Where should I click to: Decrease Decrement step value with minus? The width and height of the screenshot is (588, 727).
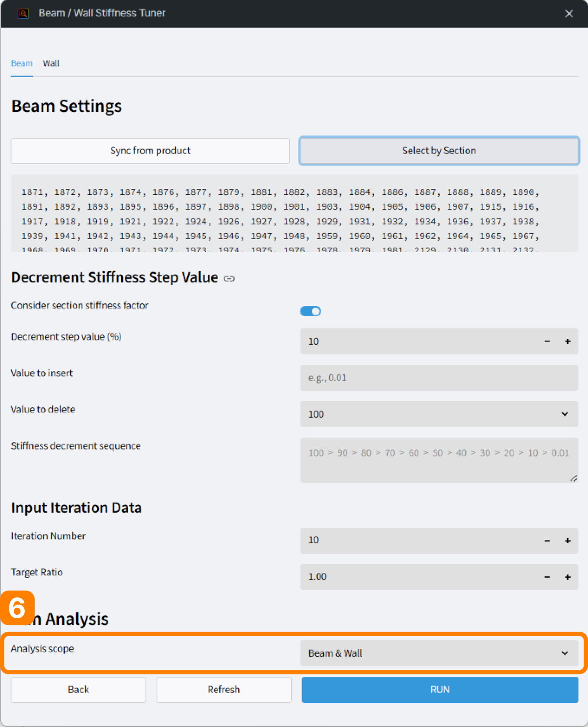[x=547, y=341]
